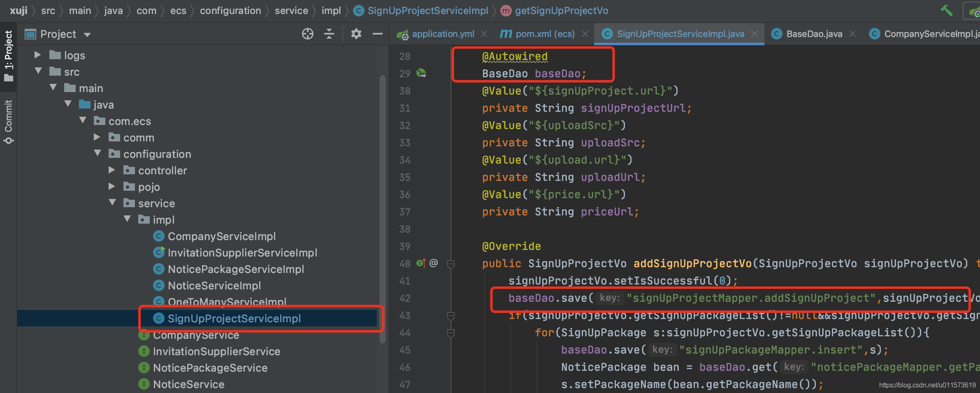
Task: Open the application.yml editor tab
Action: (x=442, y=34)
